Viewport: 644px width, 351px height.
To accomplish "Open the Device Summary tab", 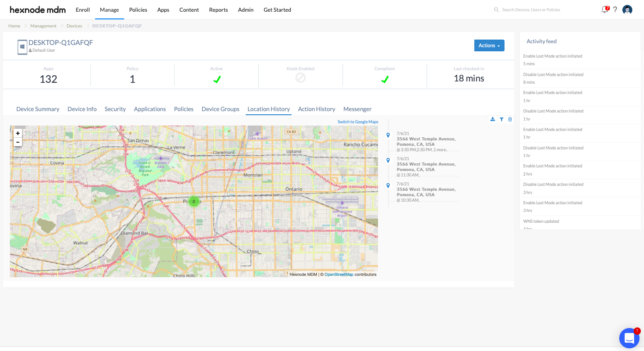I will pyautogui.click(x=38, y=109).
